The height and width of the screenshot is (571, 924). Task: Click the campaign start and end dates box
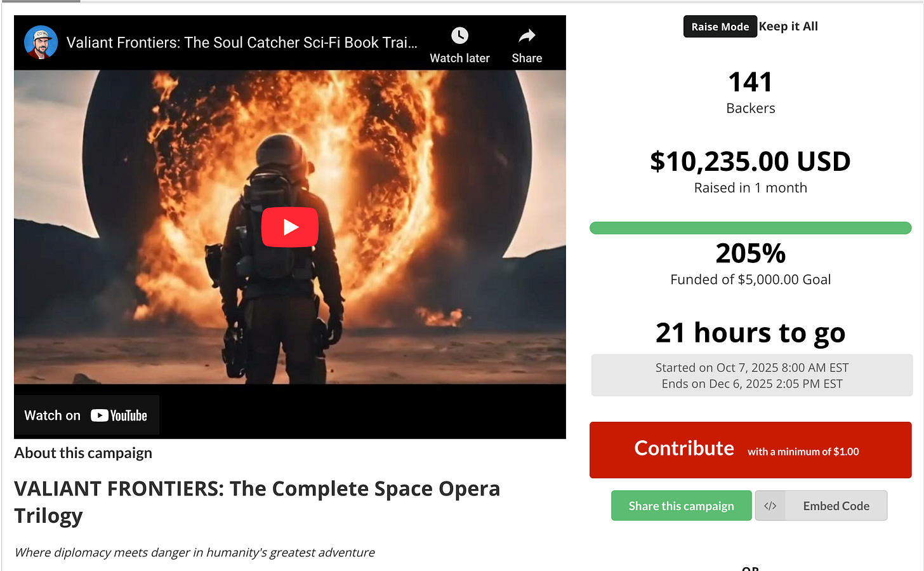pos(751,375)
